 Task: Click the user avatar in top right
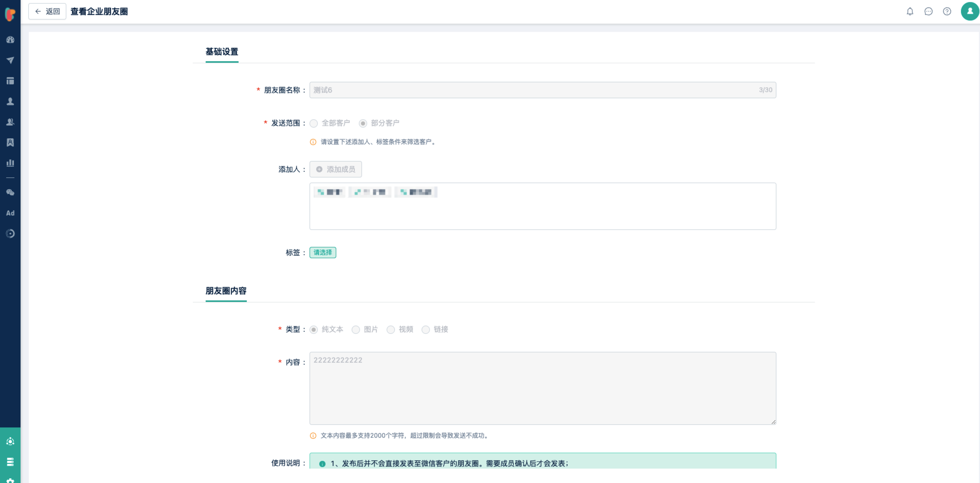pyautogui.click(x=969, y=11)
